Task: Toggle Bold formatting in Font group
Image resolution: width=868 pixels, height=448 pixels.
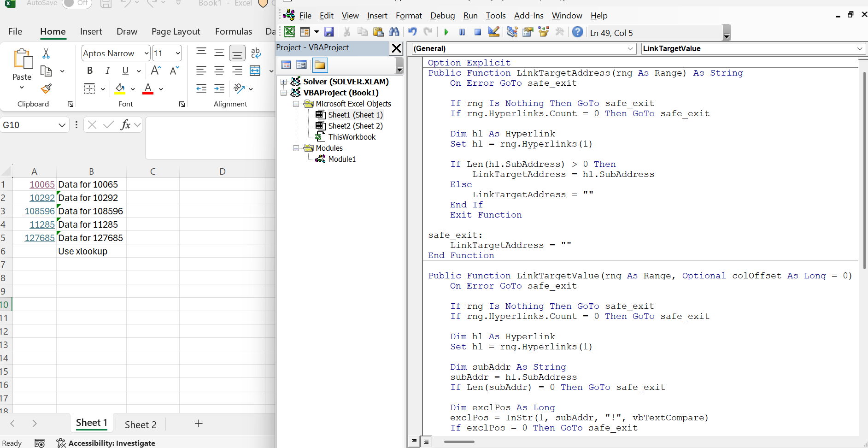Action: (90, 71)
